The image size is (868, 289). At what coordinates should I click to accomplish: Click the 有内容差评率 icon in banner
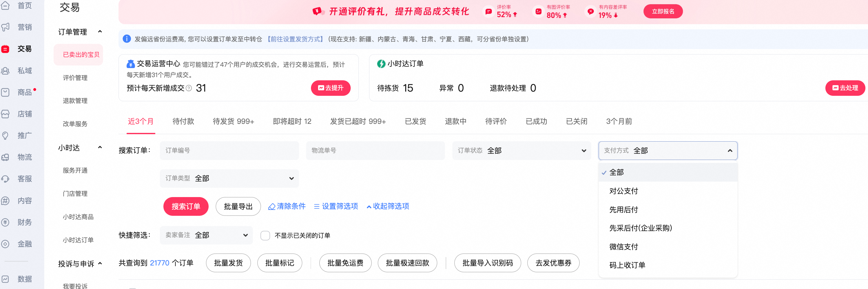point(591,11)
